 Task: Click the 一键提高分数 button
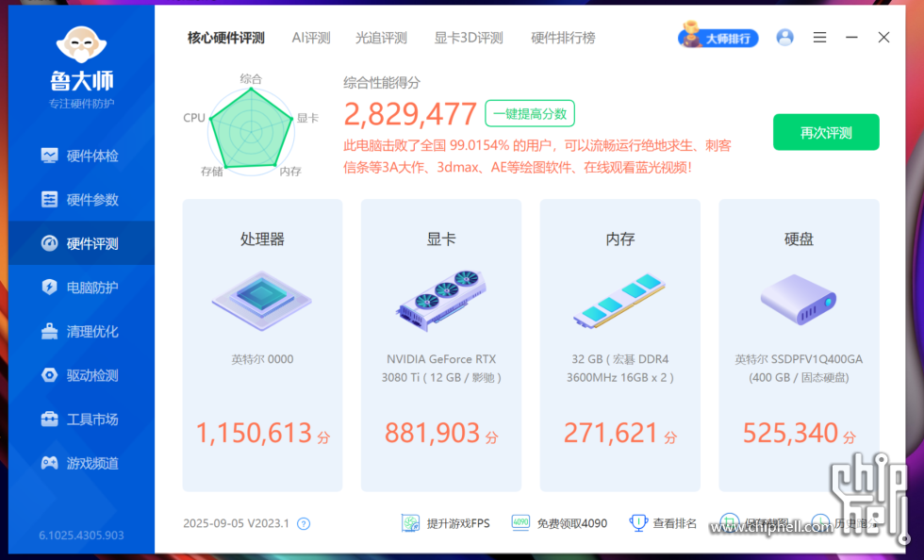pos(530,113)
